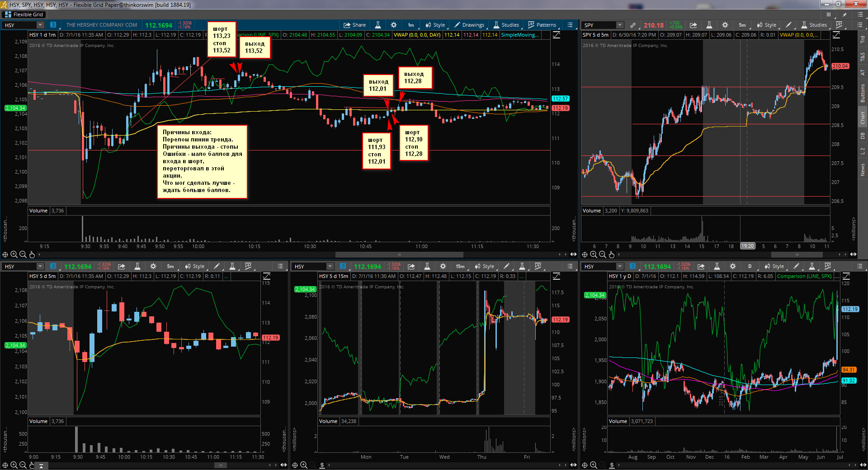Click scrollbar thumb under bottom-left HSY 5m chart
The height and width of the screenshot is (470, 868).
pos(221,465)
